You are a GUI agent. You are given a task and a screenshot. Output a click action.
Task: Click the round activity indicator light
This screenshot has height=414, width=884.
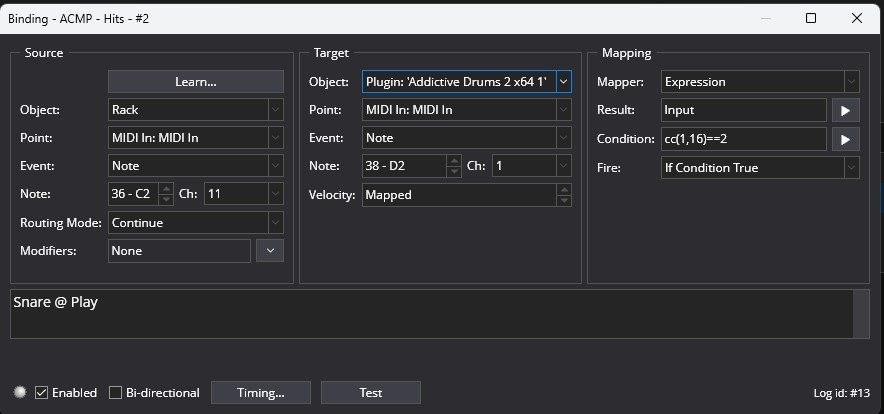point(20,392)
